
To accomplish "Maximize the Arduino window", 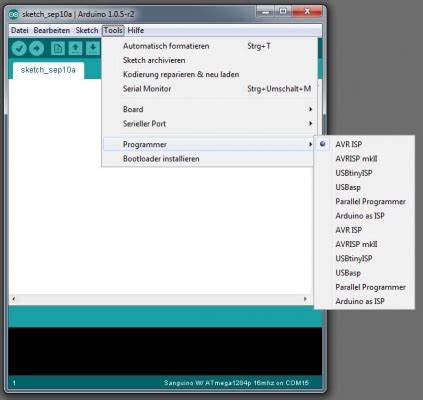I will point(283,12).
